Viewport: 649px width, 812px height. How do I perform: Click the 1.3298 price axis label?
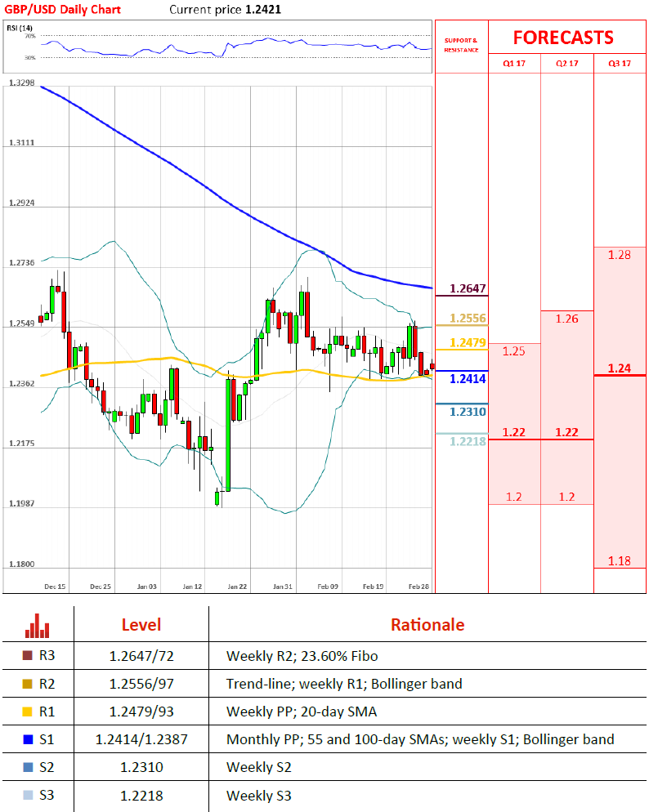point(22,83)
